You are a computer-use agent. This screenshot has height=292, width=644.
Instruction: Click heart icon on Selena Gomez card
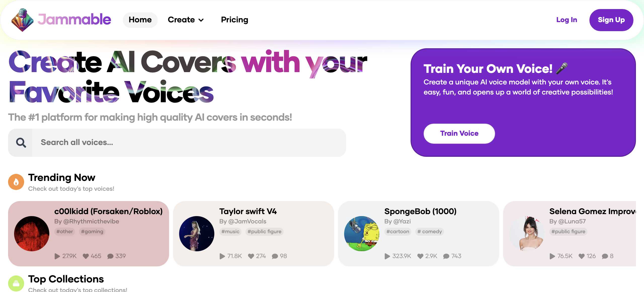point(581,256)
